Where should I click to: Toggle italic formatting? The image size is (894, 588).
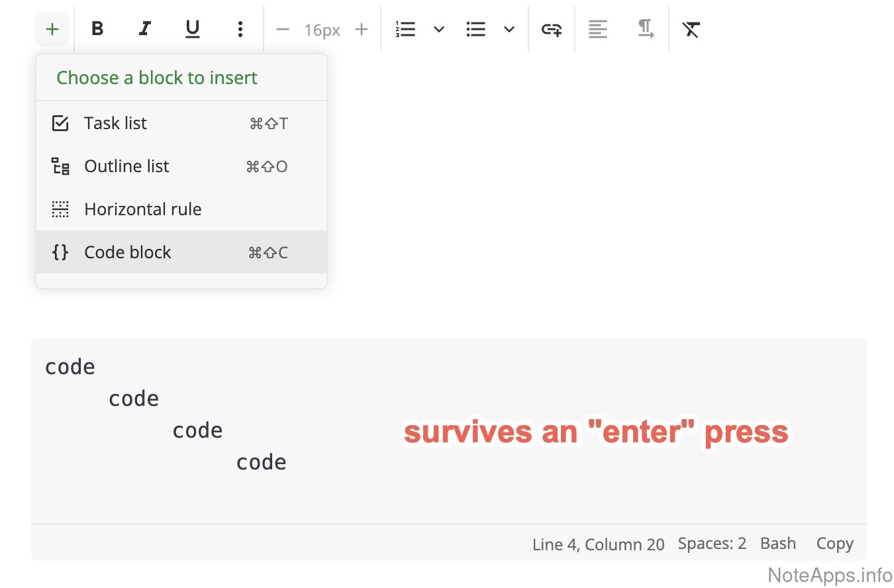click(x=145, y=29)
